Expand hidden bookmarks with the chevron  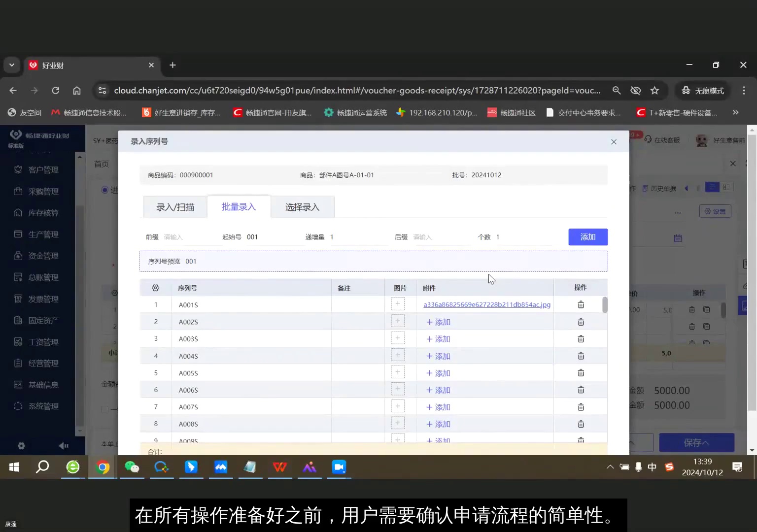[x=736, y=112]
